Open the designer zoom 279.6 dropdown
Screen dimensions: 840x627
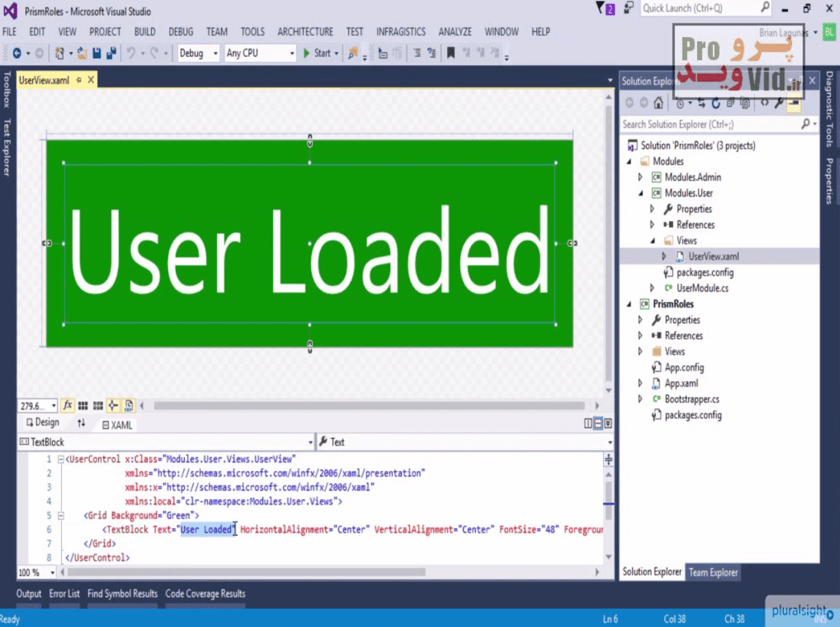(54, 407)
